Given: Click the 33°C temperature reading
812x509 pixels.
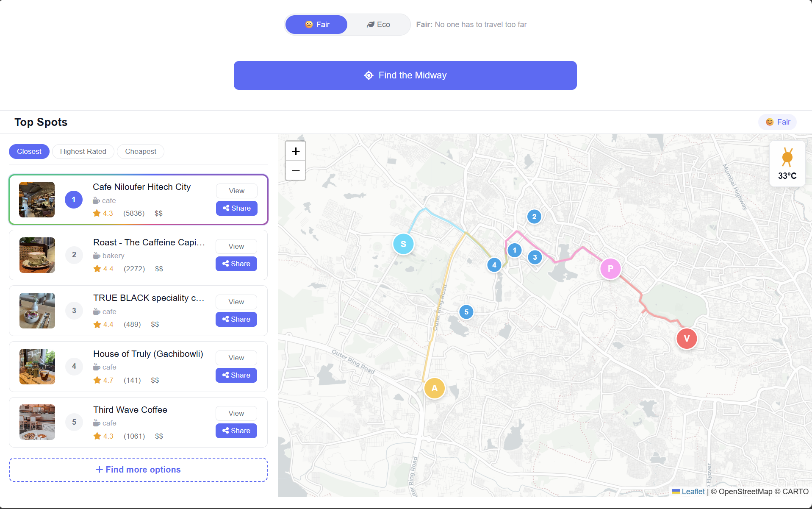Looking at the screenshot, I should [787, 176].
